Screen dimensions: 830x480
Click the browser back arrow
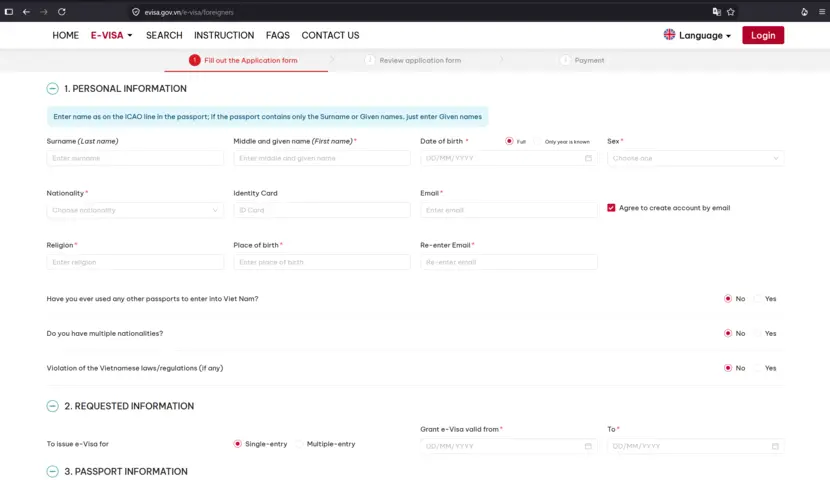point(26,12)
